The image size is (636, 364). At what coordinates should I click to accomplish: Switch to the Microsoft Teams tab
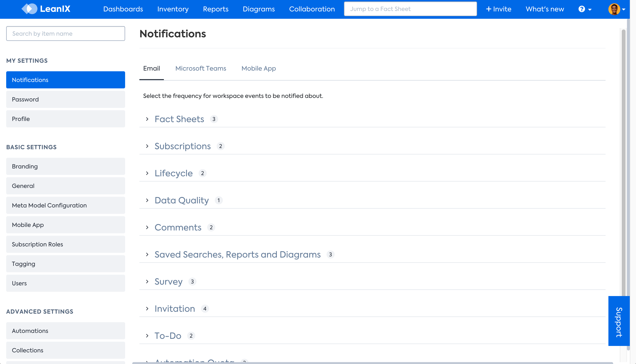pos(201,68)
